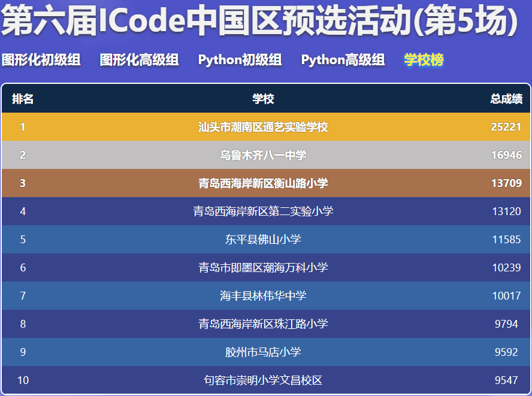Click the 胶州市马店小学 entry
532x396 pixels.
click(265, 352)
